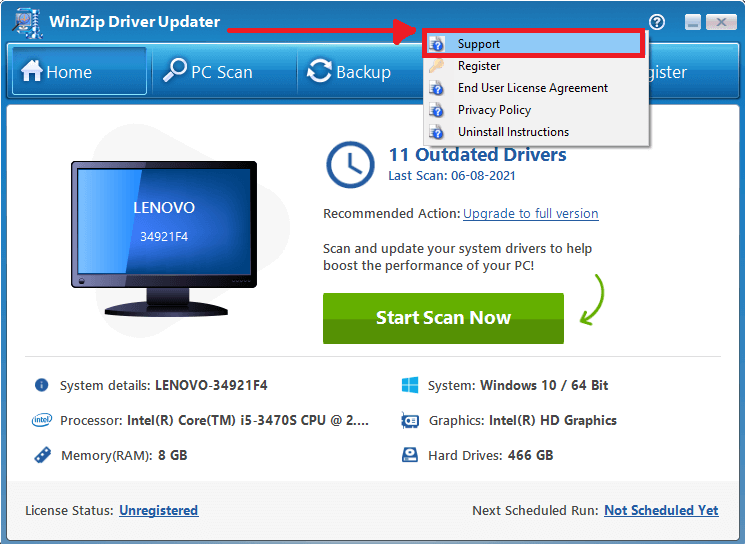The width and height of the screenshot is (745, 544).
Task: Click 'Windows 10 / 64 Bit' value
Action: (544, 385)
